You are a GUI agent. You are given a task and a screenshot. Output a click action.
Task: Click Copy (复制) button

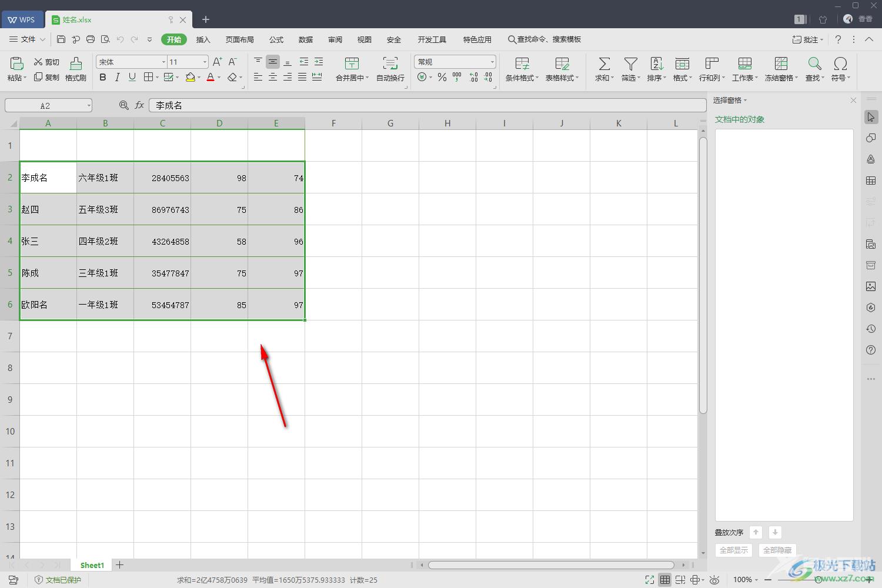46,77
